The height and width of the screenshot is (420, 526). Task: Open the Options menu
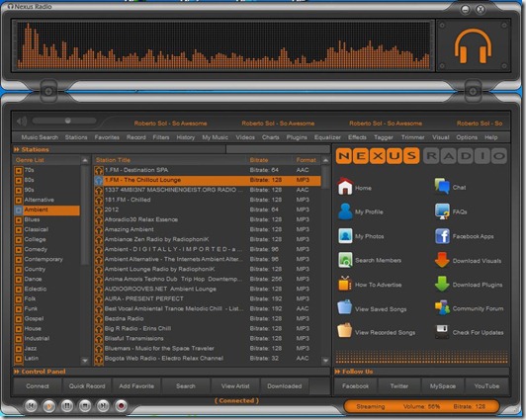pos(467,137)
